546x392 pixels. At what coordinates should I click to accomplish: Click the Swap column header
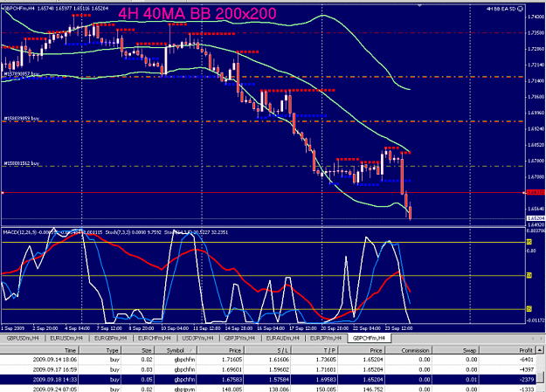click(455, 350)
